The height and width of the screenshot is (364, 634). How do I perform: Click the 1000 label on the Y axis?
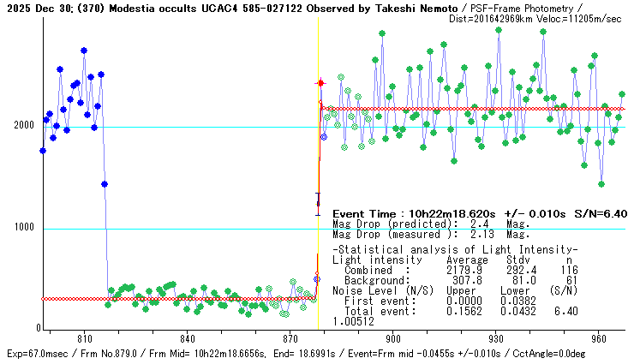click(x=23, y=228)
